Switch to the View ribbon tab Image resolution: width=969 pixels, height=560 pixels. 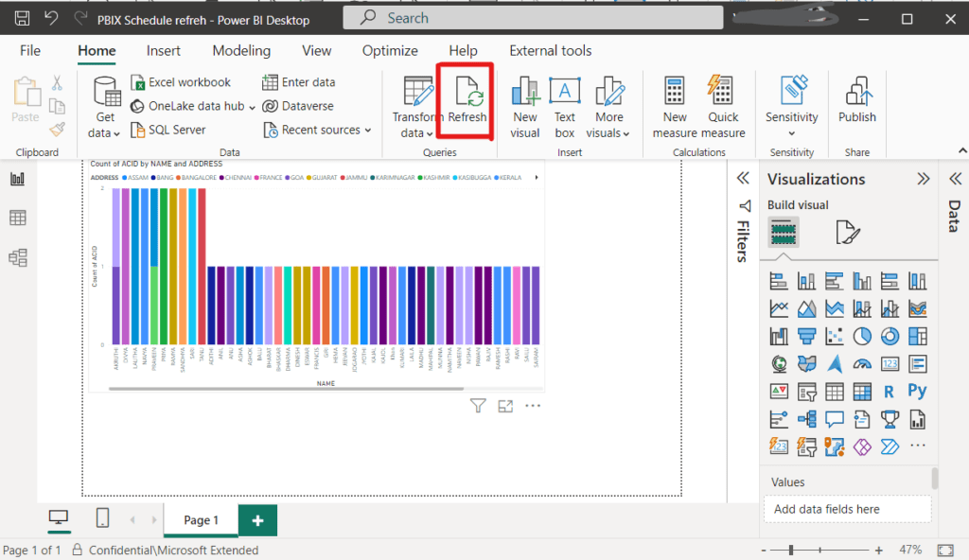click(316, 51)
